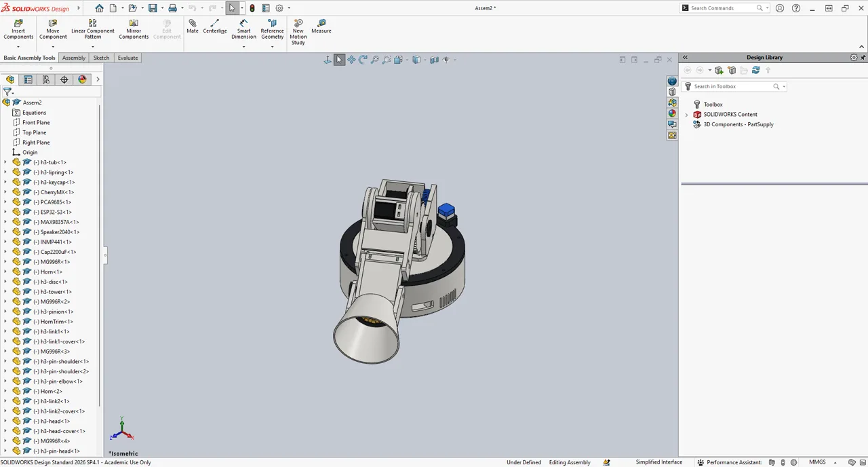Toggle the FeatureManager tree filter funnel

pos(8,92)
